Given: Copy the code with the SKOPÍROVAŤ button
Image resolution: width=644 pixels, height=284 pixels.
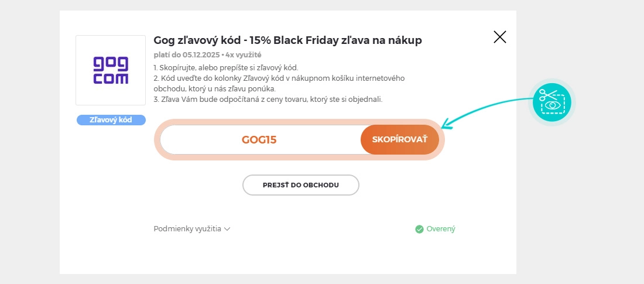Looking at the screenshot, I should (x=399, y=139).
